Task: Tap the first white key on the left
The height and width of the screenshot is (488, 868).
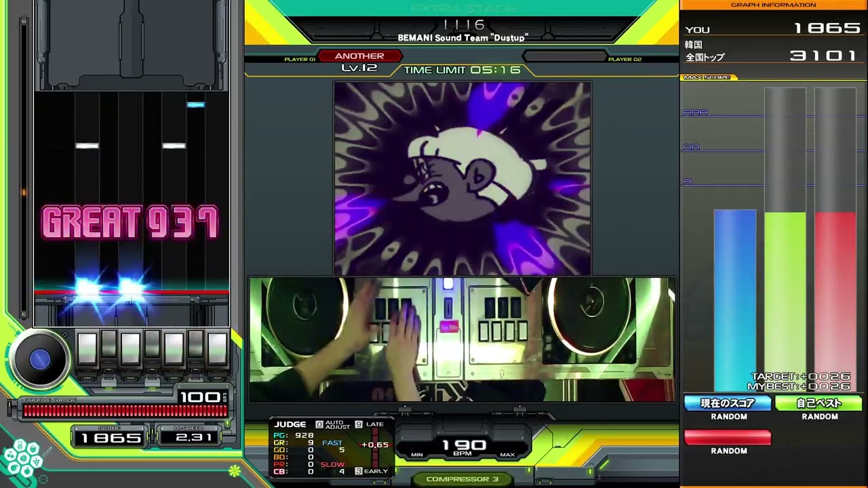Action: (87, 349)
